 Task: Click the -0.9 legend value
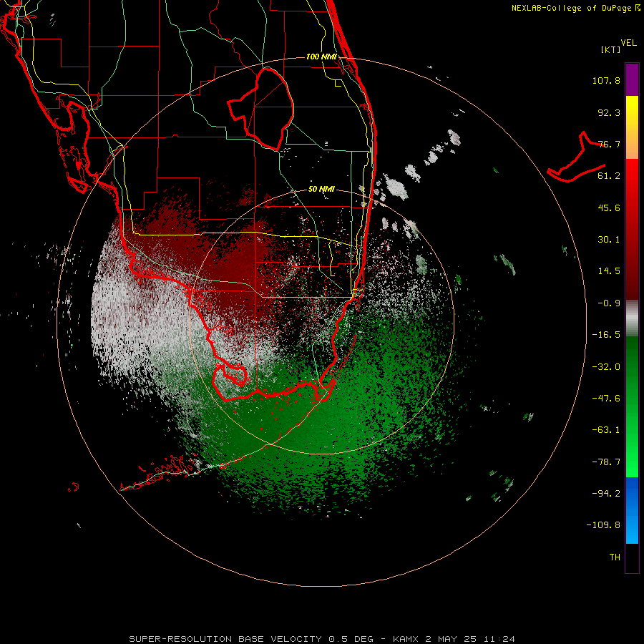pos(609,303)
